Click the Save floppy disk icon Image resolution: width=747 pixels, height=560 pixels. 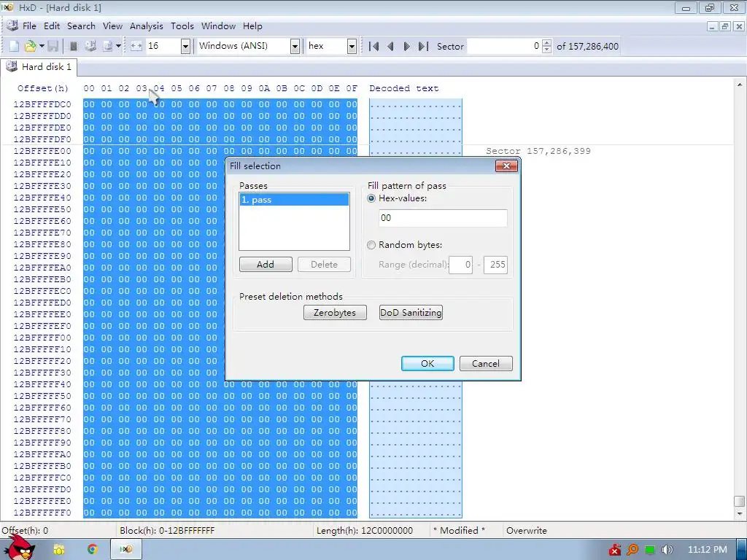click(53, 46)
